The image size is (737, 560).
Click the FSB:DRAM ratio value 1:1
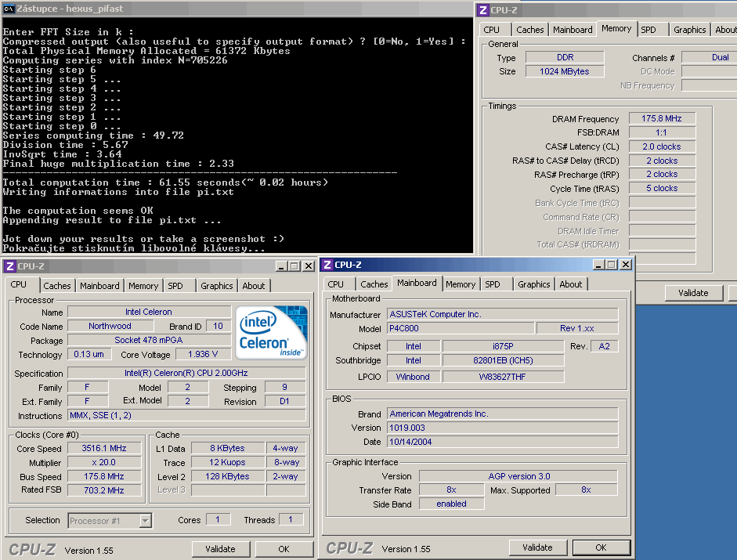pyautogui.click(x=662, y=132)
